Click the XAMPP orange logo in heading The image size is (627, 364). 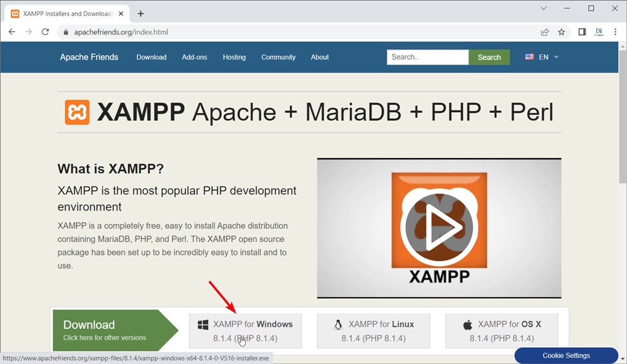(x=77, y=112)
